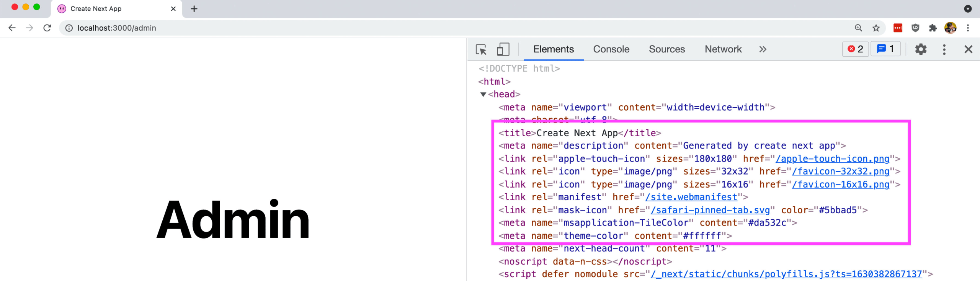
Task: Open the 1 issue message counter
Action: (x=885, y=49)
